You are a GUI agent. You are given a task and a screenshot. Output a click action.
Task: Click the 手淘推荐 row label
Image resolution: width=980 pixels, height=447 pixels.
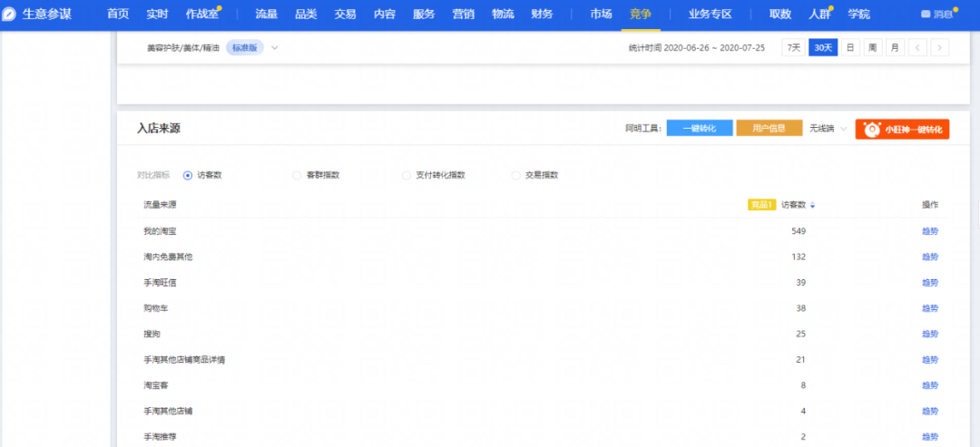(160, 436)
